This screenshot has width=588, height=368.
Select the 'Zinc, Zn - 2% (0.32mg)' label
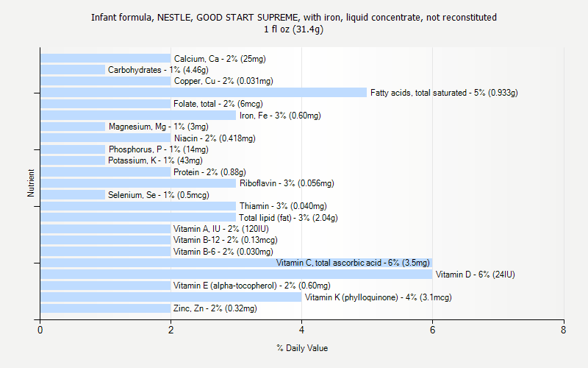[215, 308]
